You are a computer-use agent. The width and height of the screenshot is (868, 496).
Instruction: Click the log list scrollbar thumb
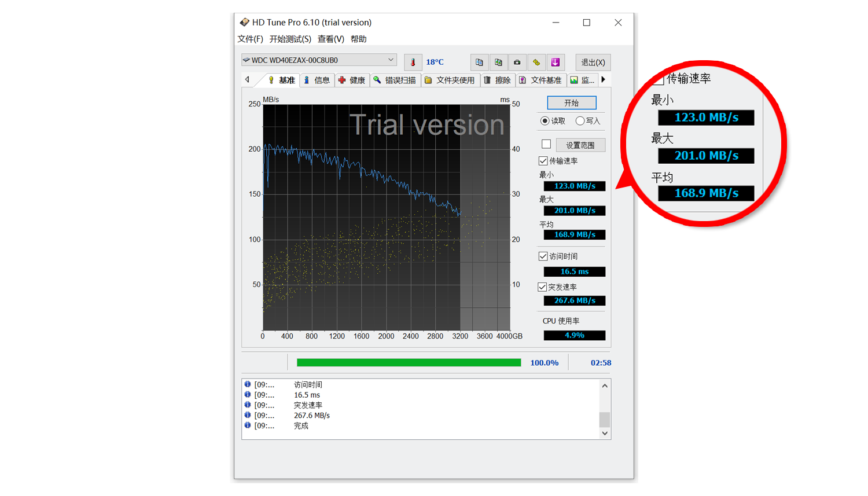pyautogui.click(x=605, y=419)
